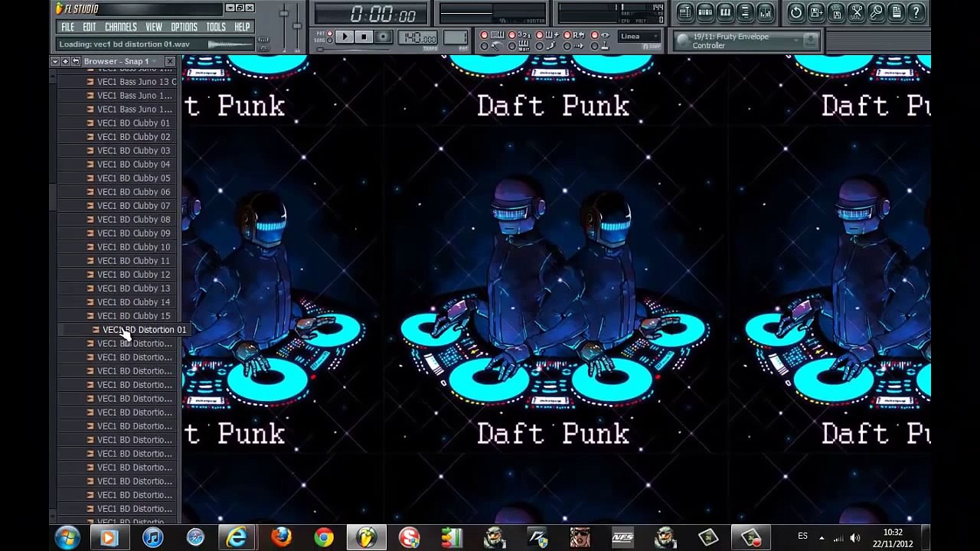Open the EDIT menu
This screenshot has height=551, width=980.
pyautogui.click(x=90, y=27)
